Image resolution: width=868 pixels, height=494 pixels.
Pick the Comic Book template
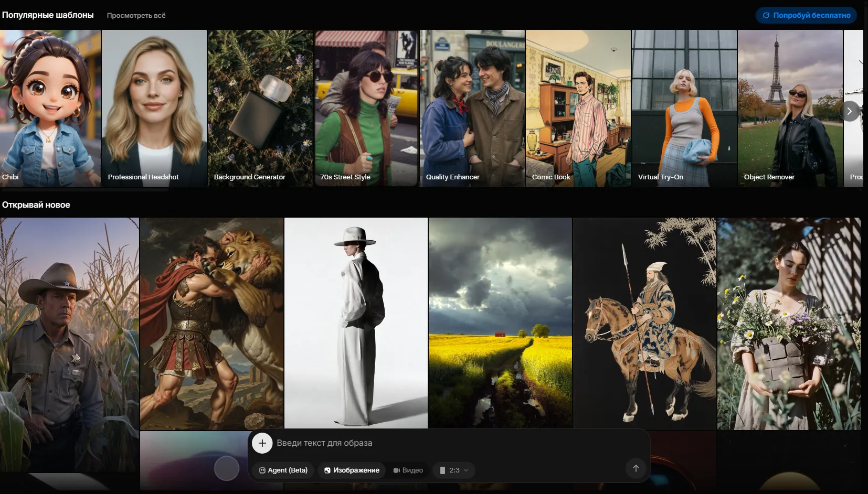[578, 108]
